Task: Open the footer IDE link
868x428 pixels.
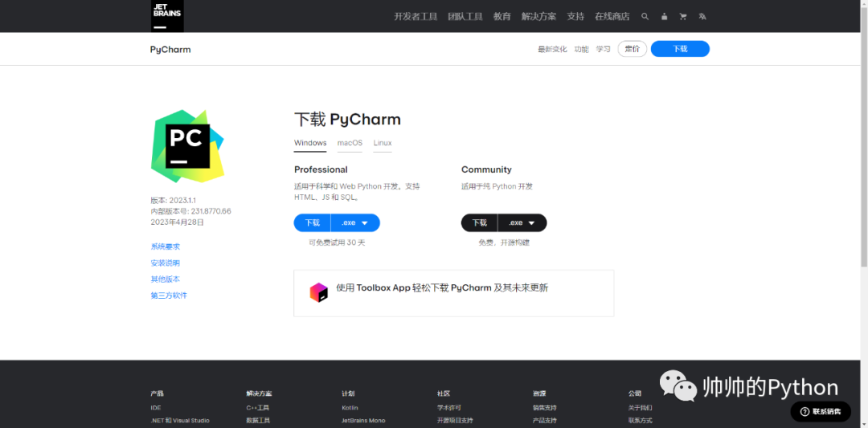Action: (156, 408)
